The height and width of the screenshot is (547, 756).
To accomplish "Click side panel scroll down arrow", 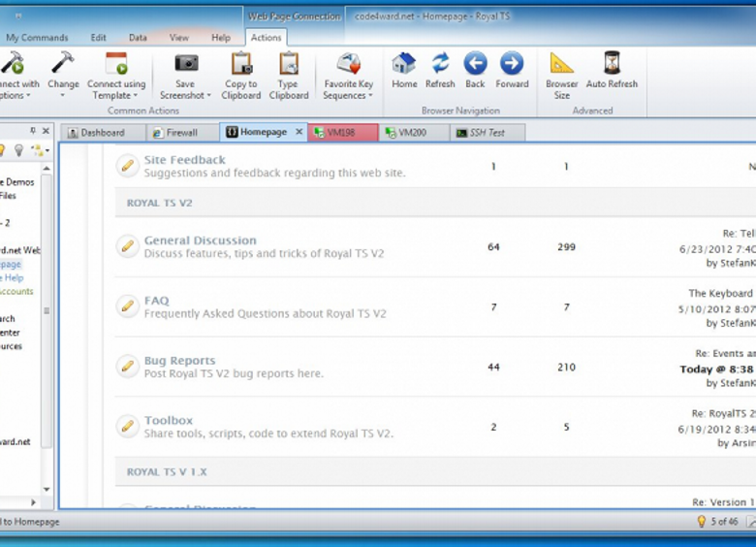I will [x=47, y=489].
